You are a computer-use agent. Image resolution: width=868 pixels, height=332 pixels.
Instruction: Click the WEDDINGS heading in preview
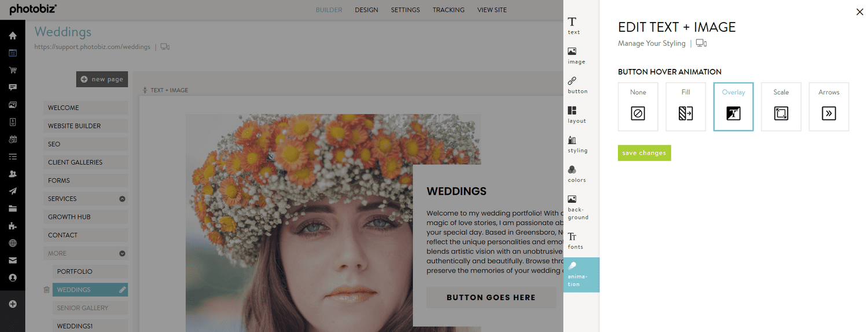457,191
